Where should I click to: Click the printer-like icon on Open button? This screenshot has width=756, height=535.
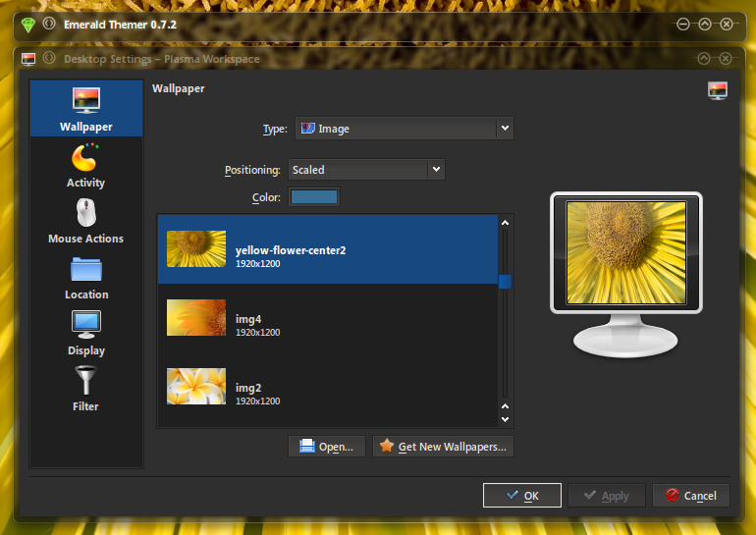(x=307, y=446)
